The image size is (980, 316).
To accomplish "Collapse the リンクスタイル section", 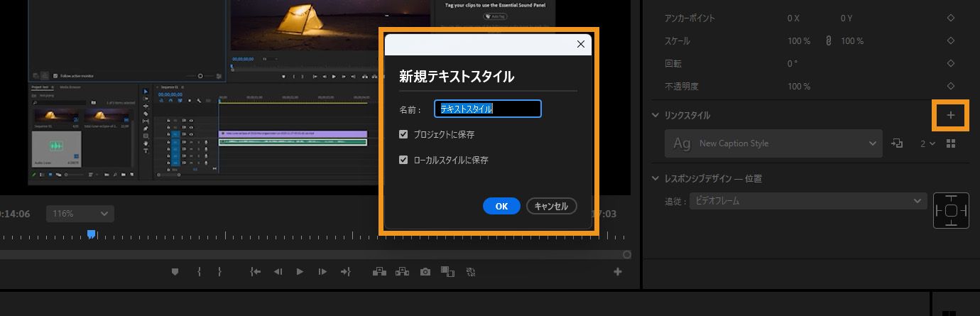I will (655, 115).
